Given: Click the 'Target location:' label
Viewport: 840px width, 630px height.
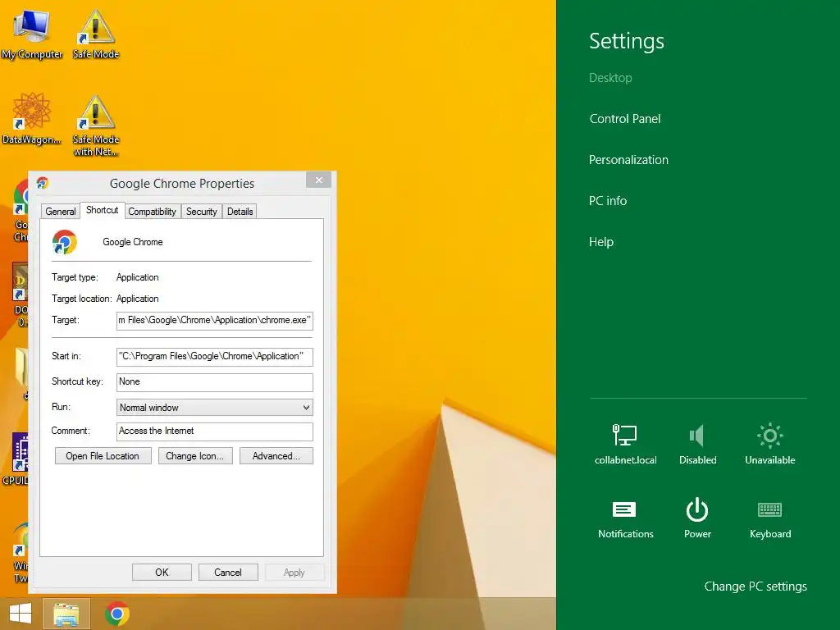Looking at the screenshot, I should click(x=82, y=299).
